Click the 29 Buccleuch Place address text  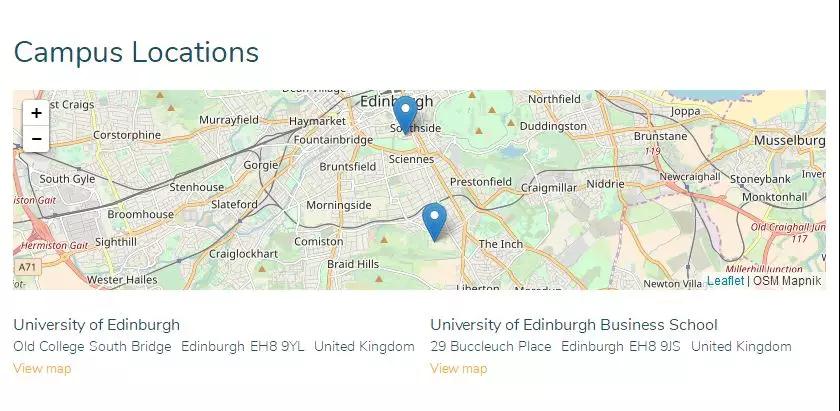click(x=491, y=347)
